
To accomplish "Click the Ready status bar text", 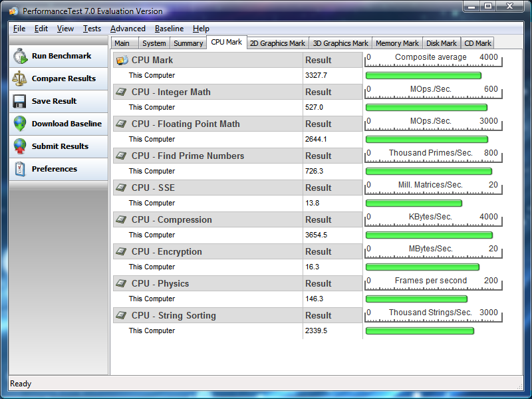I will point(21,384).
